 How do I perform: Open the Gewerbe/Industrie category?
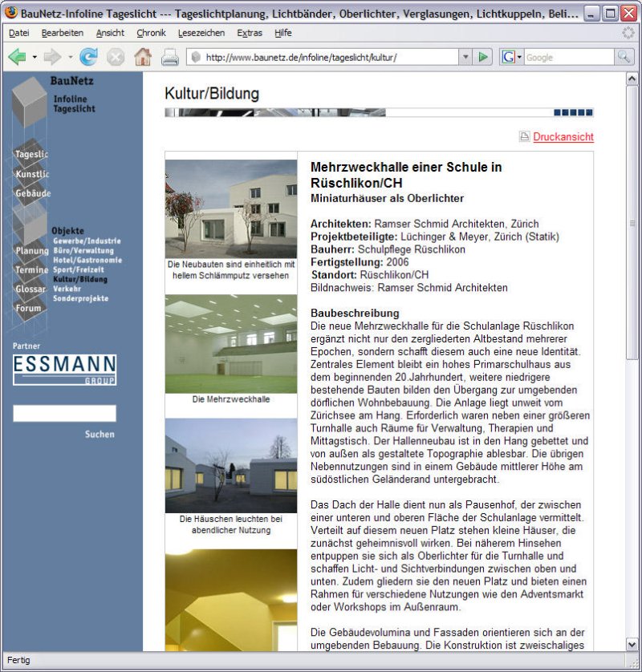tap(87, 241)
